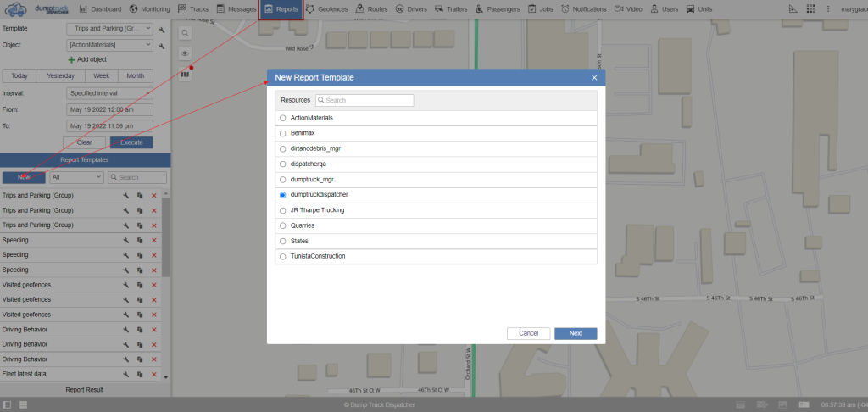868x412 pixels.
Task: Toggle the eye visibility icon on map
Action: (x=185, y=53)
